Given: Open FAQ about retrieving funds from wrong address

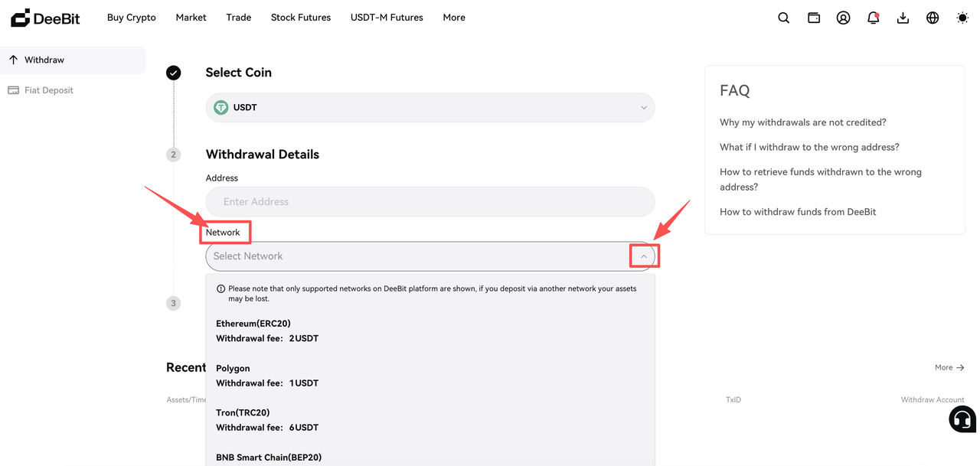Looking at the screenshot, I should point(821,179).
